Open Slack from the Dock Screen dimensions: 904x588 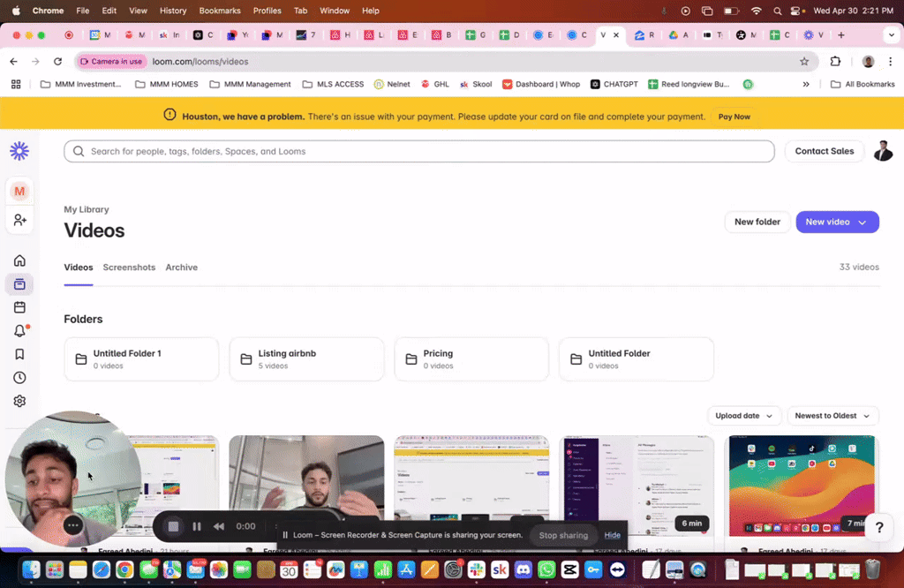(476, 570)
